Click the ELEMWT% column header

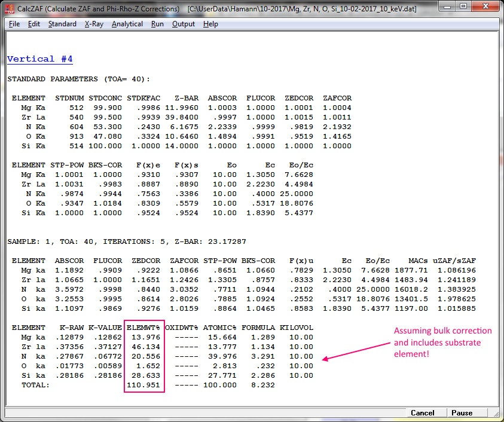pyautogui.click(x=143, y=328)
